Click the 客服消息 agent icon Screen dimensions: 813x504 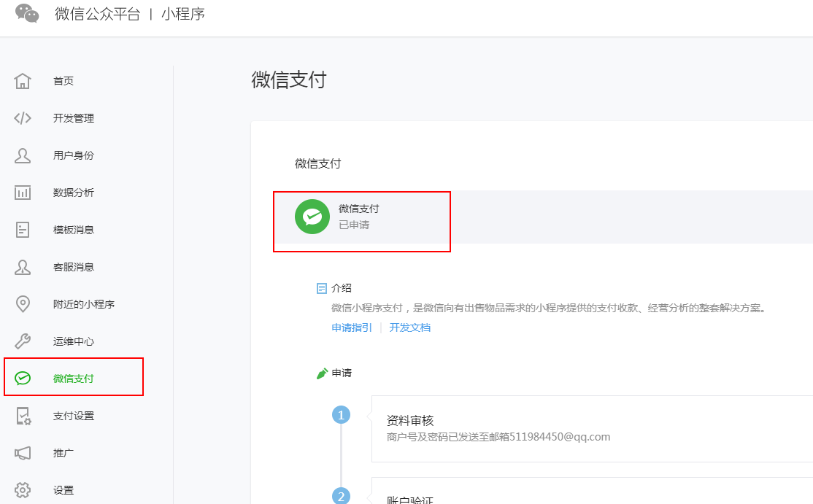coord(23,267)
